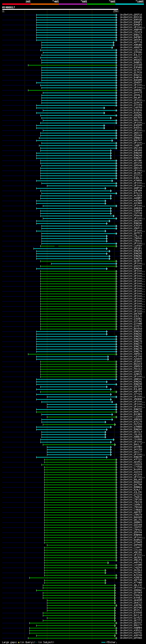Image resolution: width=146 pixels, height=644 pixels.
Task: Click label UniRef100_C5XVC9
Action: (131, 32)
